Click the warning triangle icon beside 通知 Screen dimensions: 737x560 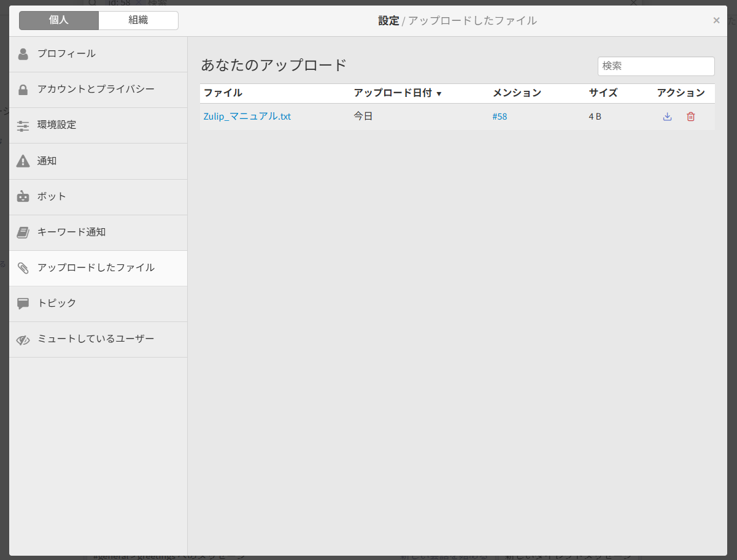(x=23, y=161)
